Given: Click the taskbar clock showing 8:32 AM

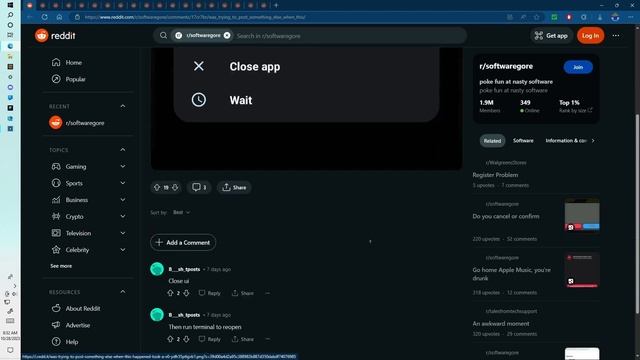Looking at the screenshot, I should coord(10,336).
